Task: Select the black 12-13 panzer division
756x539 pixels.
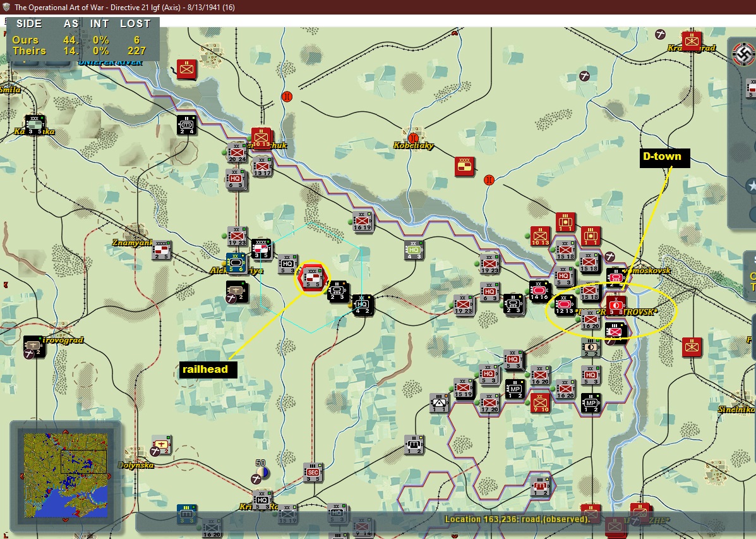Action: (564, 305)
